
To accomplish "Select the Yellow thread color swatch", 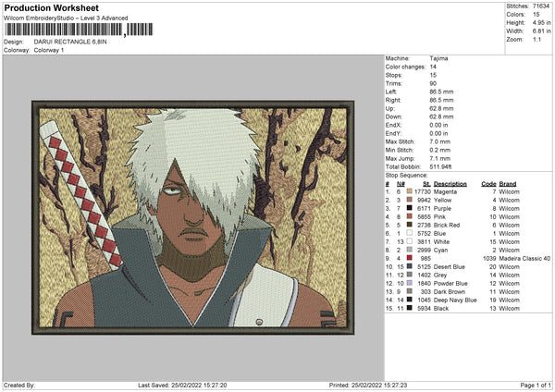I will click(411, 200).
